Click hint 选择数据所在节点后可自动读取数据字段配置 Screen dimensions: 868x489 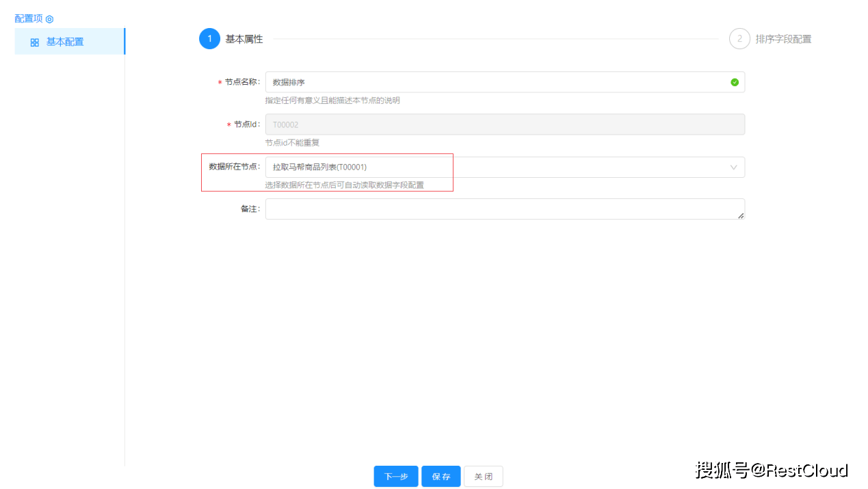(x=345, y=185)
